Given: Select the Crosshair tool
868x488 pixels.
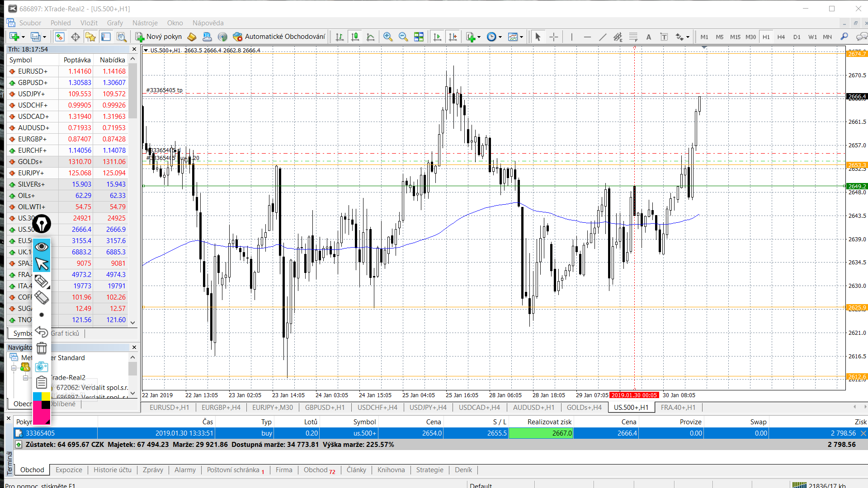Looking at the screenshot, I should (553, 37).
